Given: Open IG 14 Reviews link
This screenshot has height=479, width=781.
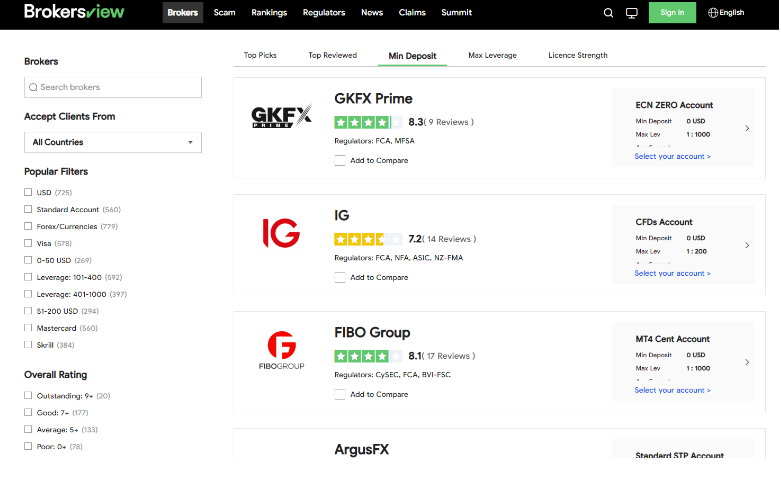Looking at the screenshot, I should click(449, 239).
